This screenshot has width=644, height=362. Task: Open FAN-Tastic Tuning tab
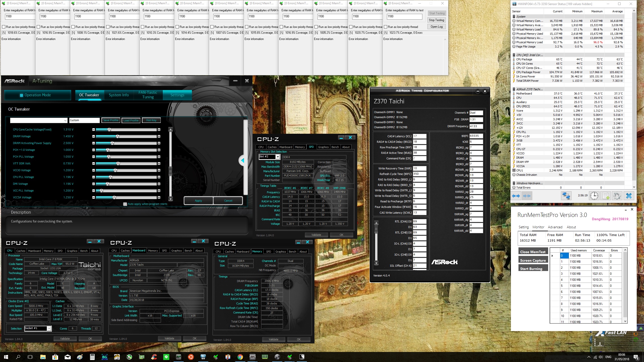[148, 95]
